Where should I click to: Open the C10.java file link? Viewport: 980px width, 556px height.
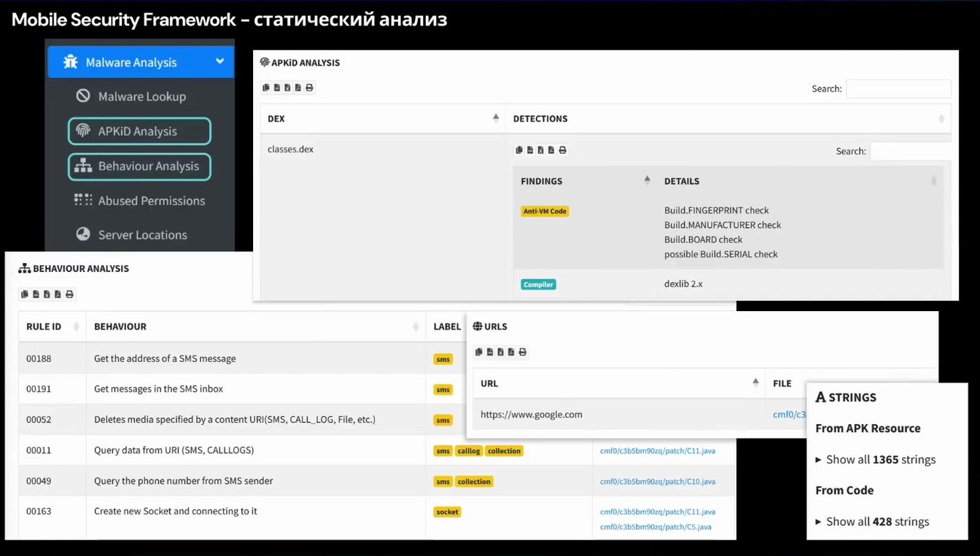[x=657, y=482]
